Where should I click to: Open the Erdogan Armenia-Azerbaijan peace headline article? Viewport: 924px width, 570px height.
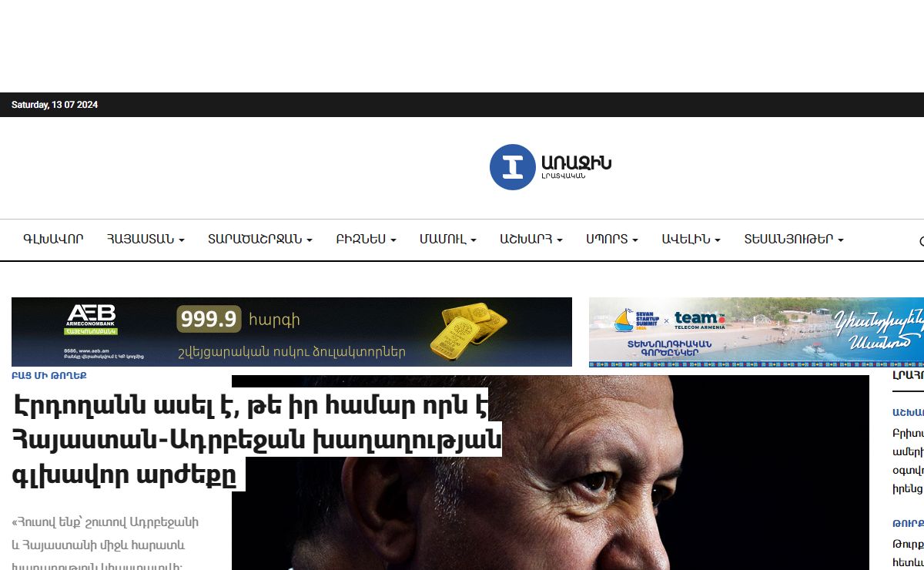256,441
